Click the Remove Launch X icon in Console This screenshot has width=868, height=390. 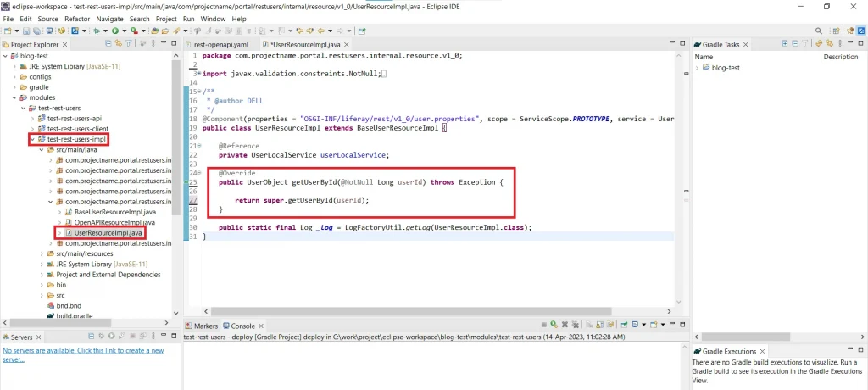(x=565, y=325)
